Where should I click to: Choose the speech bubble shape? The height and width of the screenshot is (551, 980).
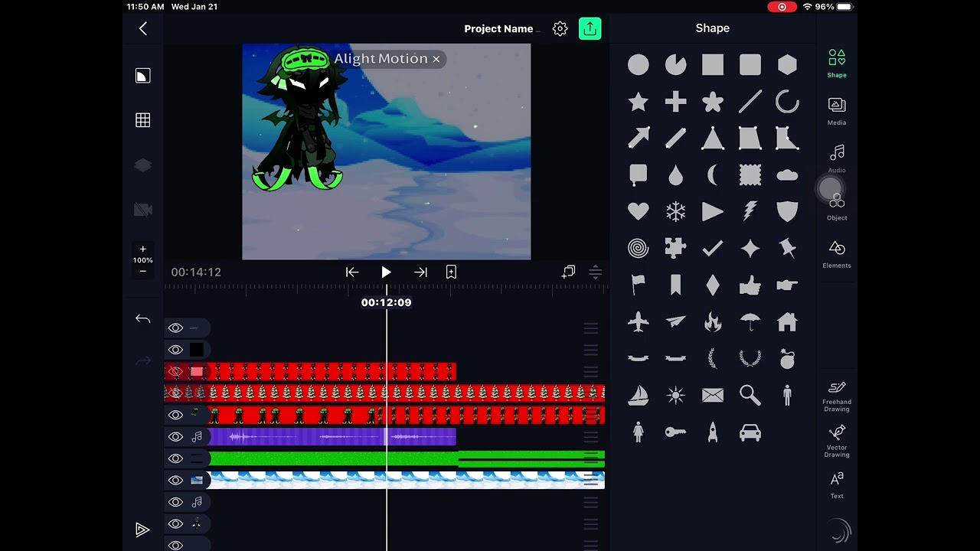[x=638, y=175]
